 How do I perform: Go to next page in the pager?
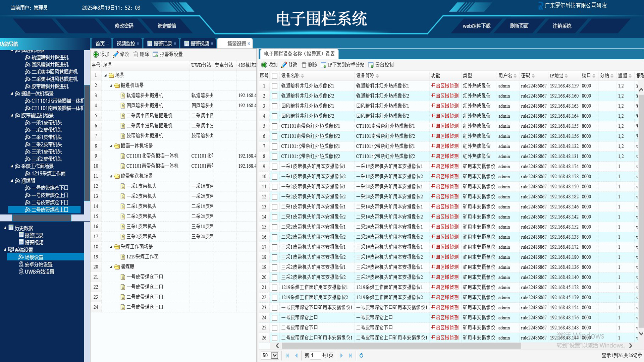coord(341,355)
